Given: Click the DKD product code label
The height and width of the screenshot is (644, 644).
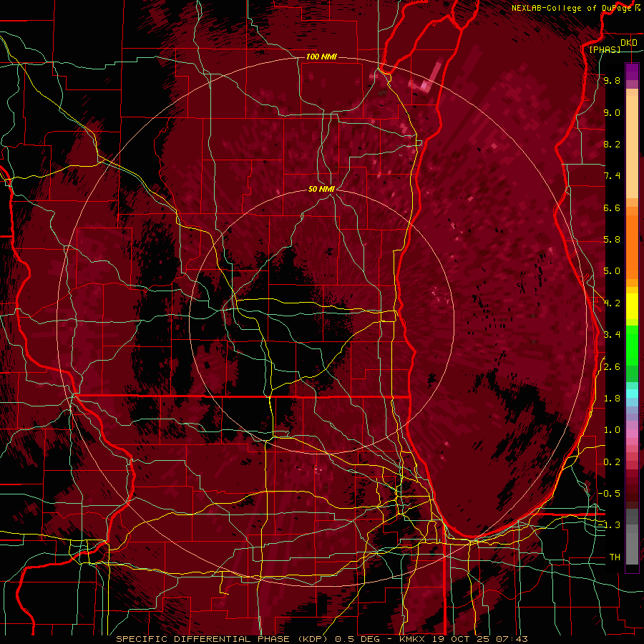Looking at the screenshot, I should (629, 43).
